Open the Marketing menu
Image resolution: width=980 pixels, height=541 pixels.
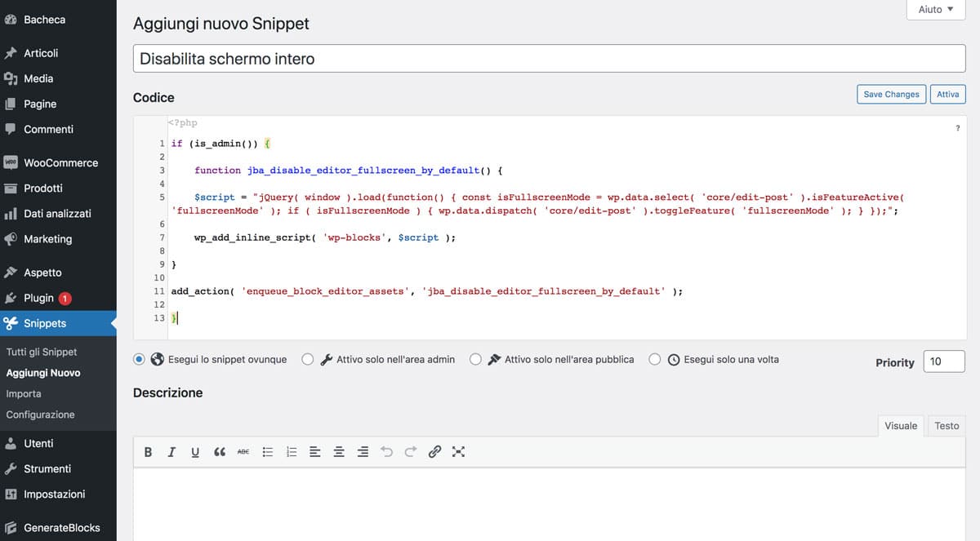coord(58,238)
